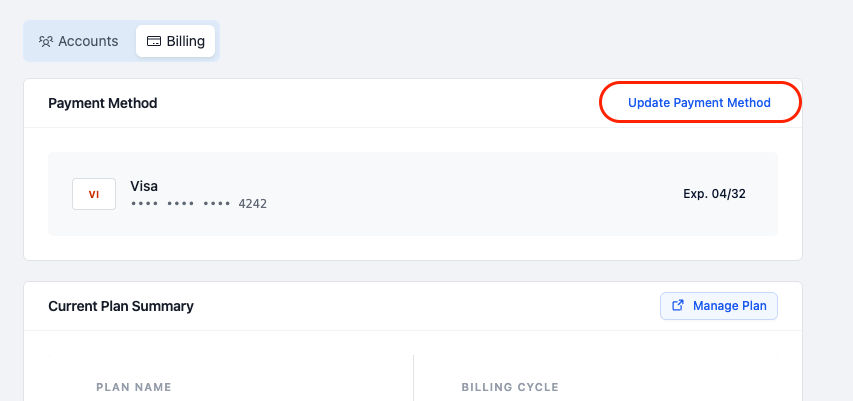The width and height of the screenshot is (853, 401).
Task: Click the credit card icon beside Billing
Action: [x=154, y=41]
